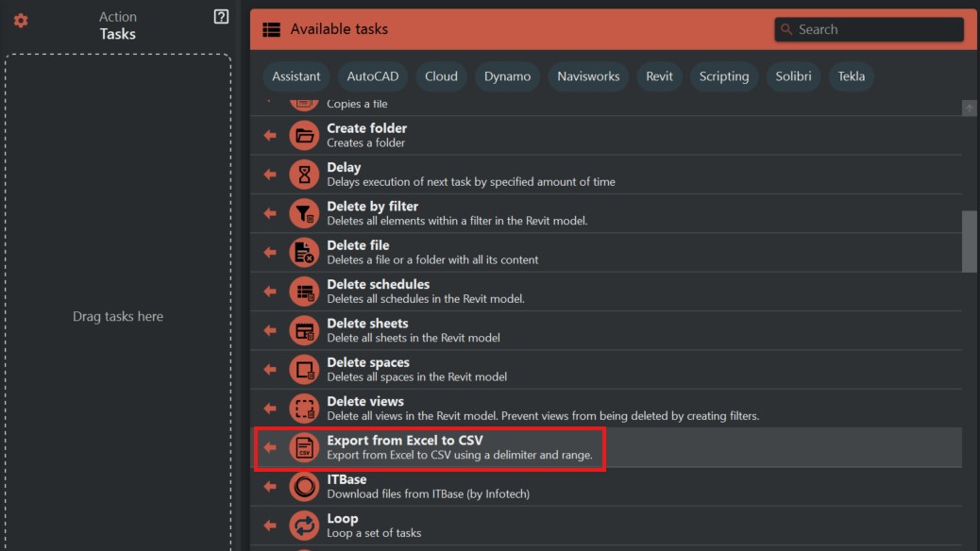Open the help question mark icon
The height and width of the screenshot is (551, 980).
pyautogui.click(x=221, y=16)
